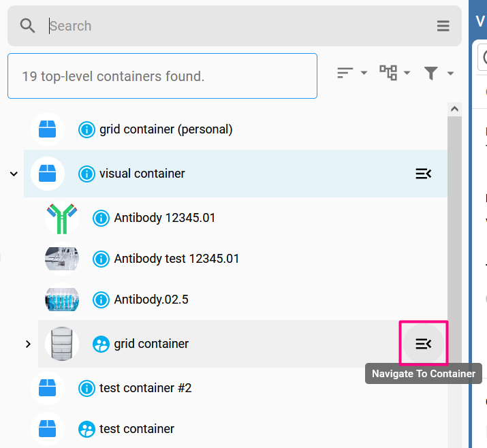The image size is (487, 448).
Task: Expand the grid container subtree
Action: pyautogui.click(x=28, y=344)
